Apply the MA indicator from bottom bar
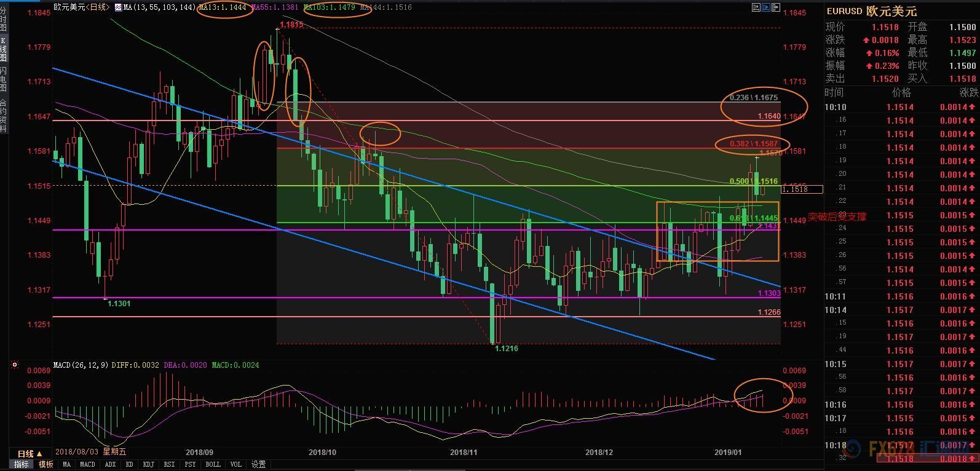 coord(66,465)
